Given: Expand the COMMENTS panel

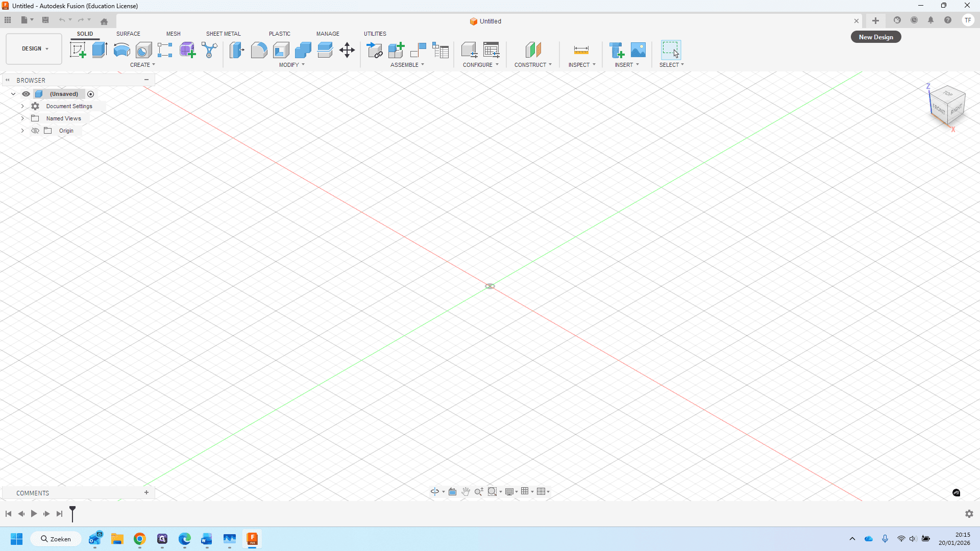Looking at the screenshot, I should 146,493.
